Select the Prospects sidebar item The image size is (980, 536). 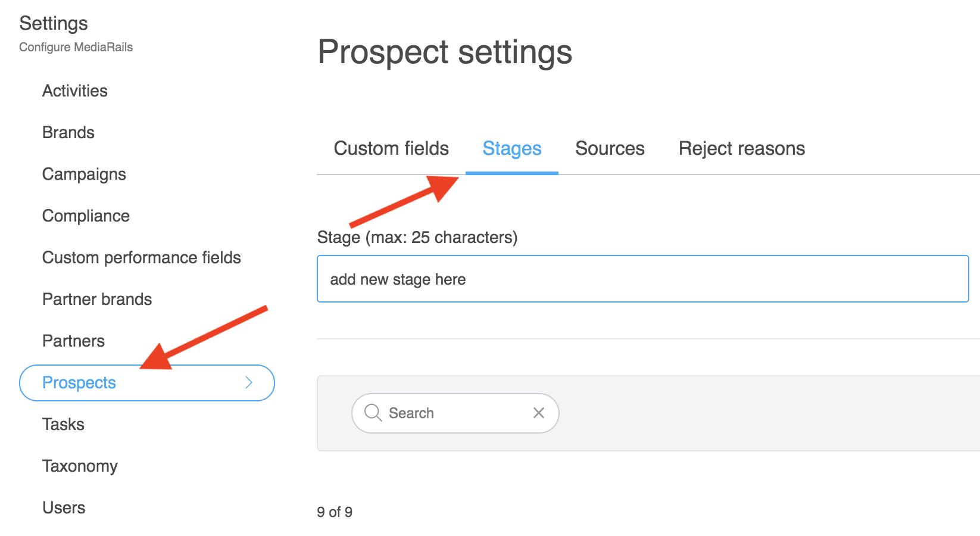click(79, 383)
